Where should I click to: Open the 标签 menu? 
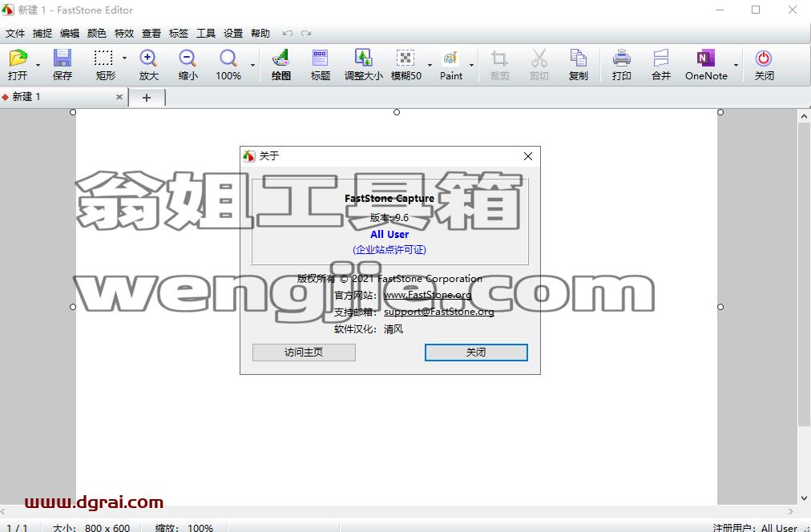[179, 33]
